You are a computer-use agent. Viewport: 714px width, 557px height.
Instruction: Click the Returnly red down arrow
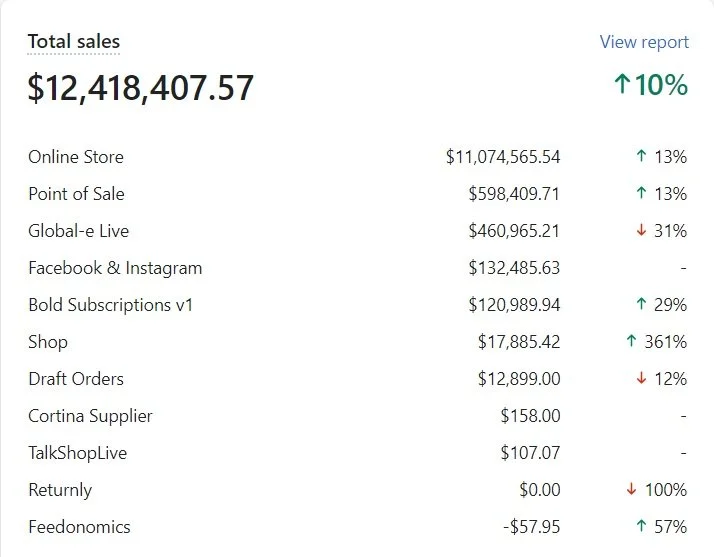631,490
